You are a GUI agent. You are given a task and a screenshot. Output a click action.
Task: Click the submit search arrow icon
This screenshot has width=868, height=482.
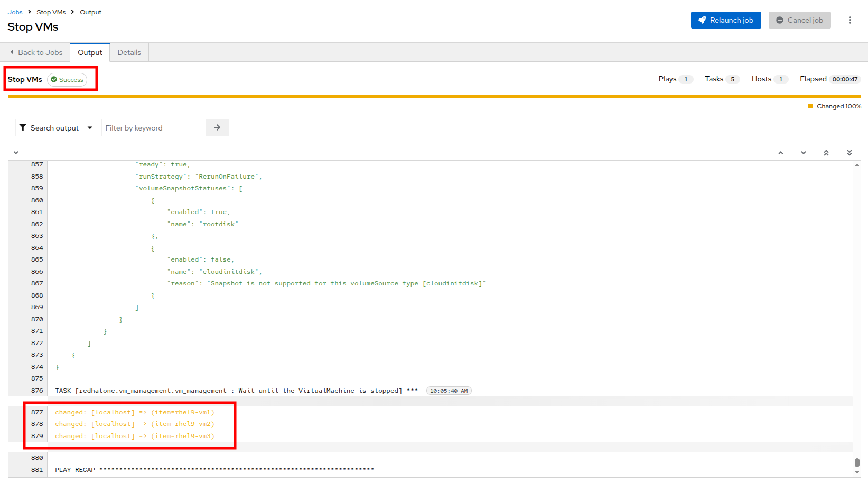pyautogui.click(x=217, y=128)
